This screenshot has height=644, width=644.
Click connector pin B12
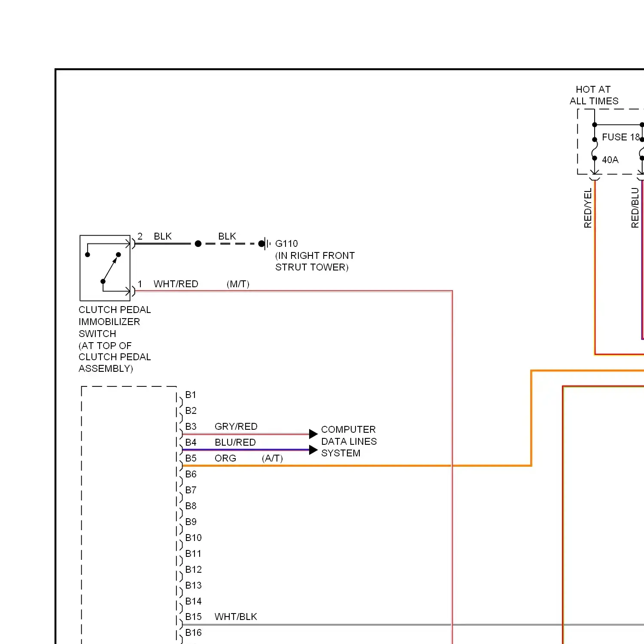click(193, 569)
